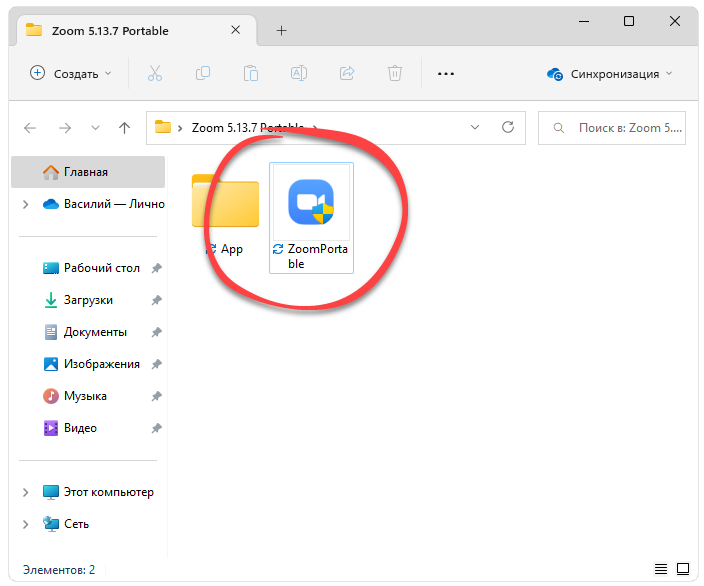Expand path chevron before Zoom 5.13.7 Portable
The height and width of the screenshot is (586, 704).
click(x=180, y=128)
